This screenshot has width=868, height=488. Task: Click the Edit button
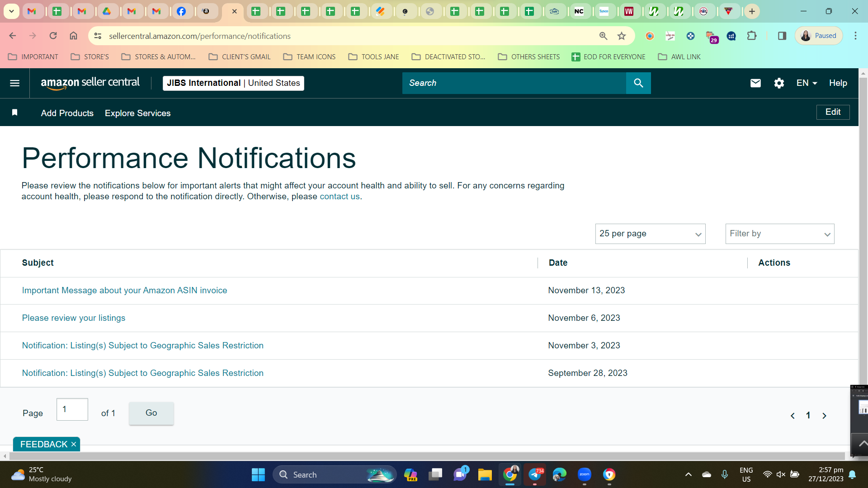pyautogui.click(x=833, y=112)
